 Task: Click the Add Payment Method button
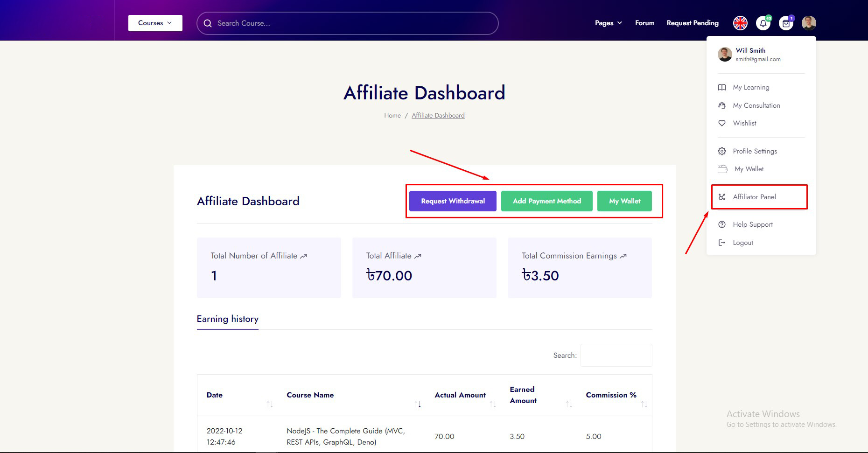pyautogui.click(x=546, y=201)
